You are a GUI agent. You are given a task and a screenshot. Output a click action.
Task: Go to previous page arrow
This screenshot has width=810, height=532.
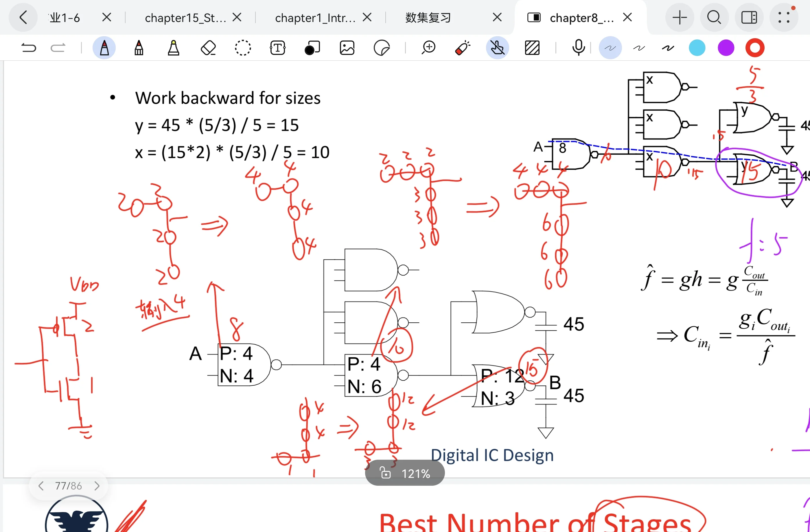coord(41,486)
